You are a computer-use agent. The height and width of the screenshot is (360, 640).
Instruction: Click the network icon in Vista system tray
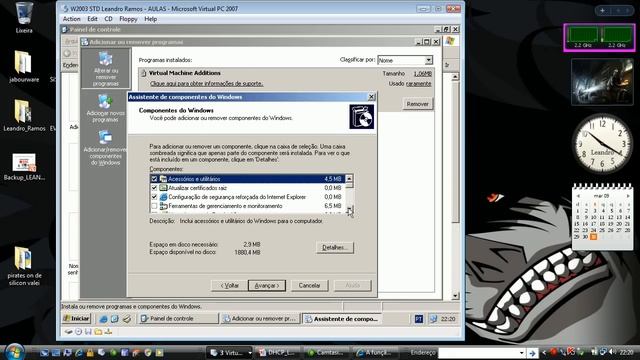[603, 352]
